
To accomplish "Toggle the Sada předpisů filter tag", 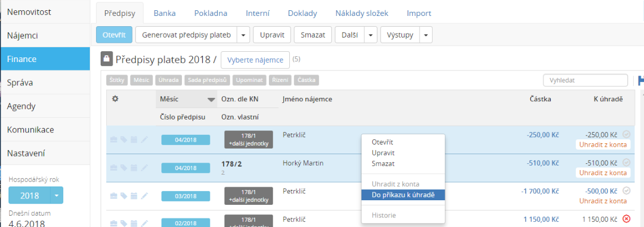I will [x=207, y=80].
